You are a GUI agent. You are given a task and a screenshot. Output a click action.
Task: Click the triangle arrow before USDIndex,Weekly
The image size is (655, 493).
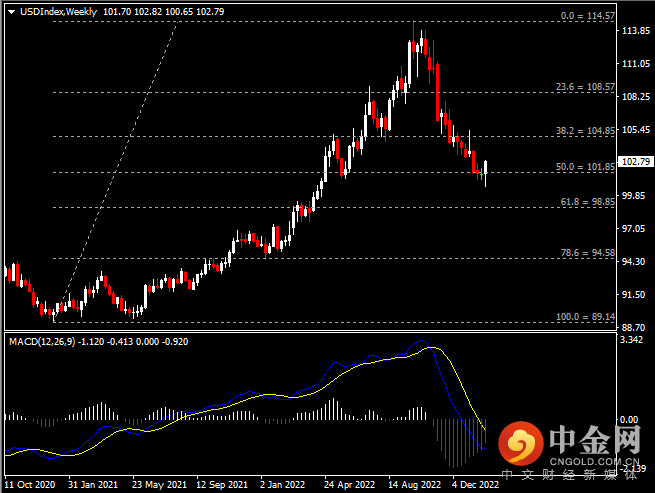coord(11,11)
